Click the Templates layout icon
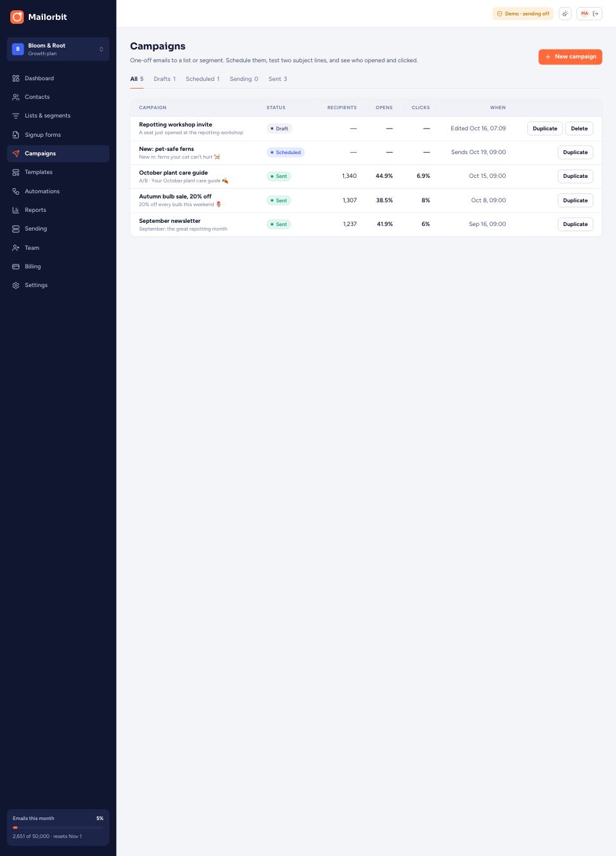 (16, 172)
